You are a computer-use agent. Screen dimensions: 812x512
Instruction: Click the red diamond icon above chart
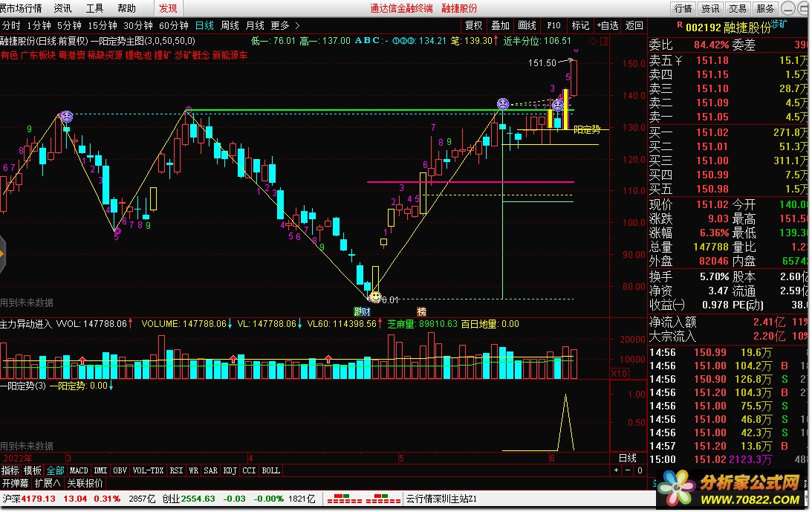pyautogui.click(x=594, y=41)
